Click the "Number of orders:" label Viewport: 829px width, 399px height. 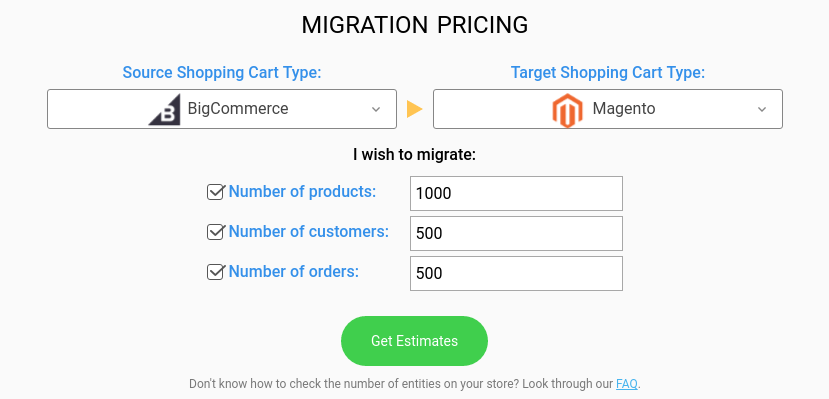(294, 272)
